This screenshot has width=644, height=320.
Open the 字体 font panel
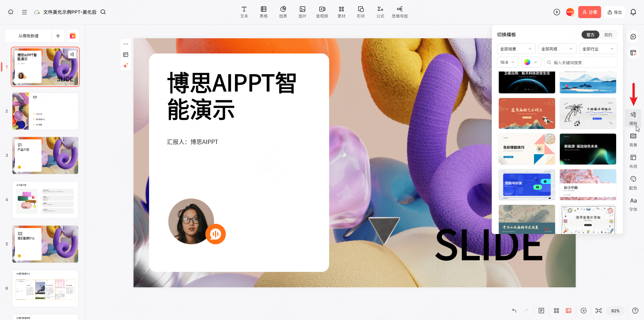633,204
